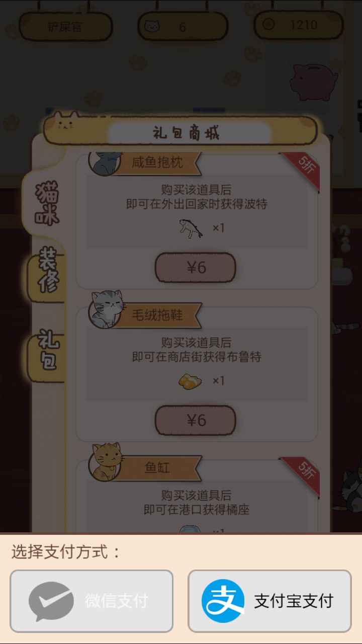
Task: Tap the gray striped cat avatar
Action: pos(106,308)
